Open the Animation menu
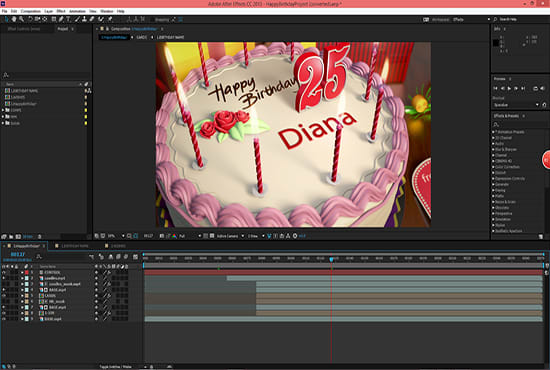550x370 pixels. coord(77,12)
